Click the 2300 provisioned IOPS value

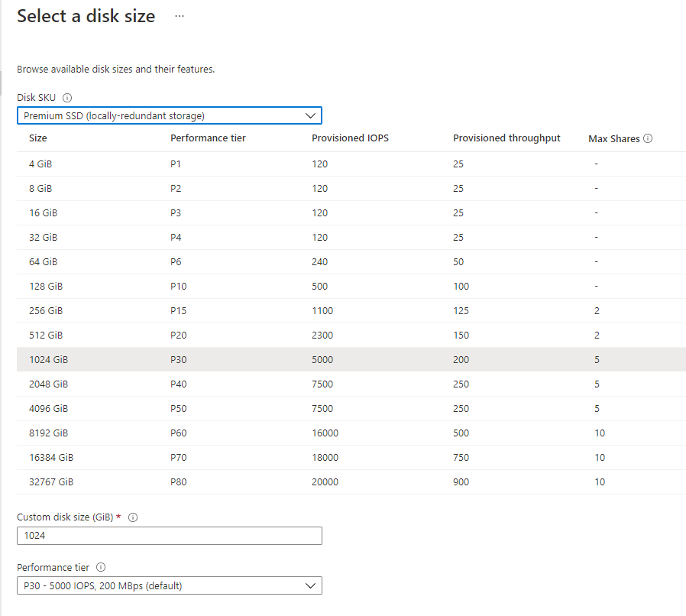click(x=322, y=336)
